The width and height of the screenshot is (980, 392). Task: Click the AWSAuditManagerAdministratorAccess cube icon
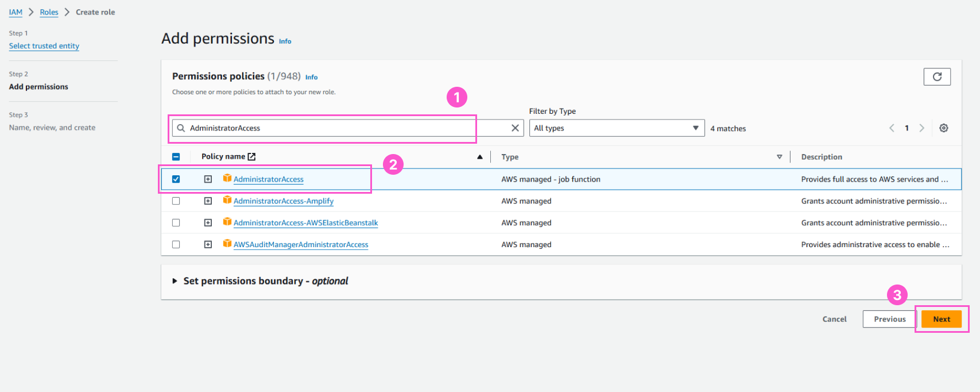[x=227, y=244]
